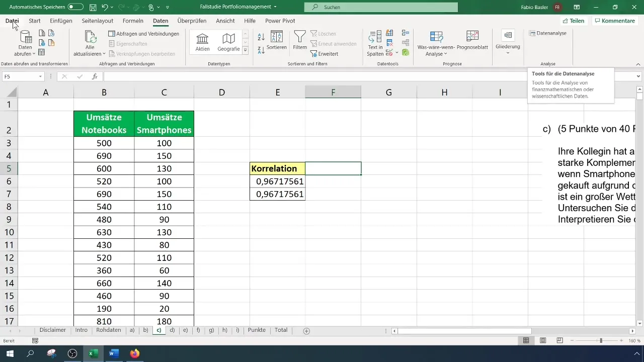
Task: Click the manage data model icon
Action: pyautogui.click(x=406, y=52)
